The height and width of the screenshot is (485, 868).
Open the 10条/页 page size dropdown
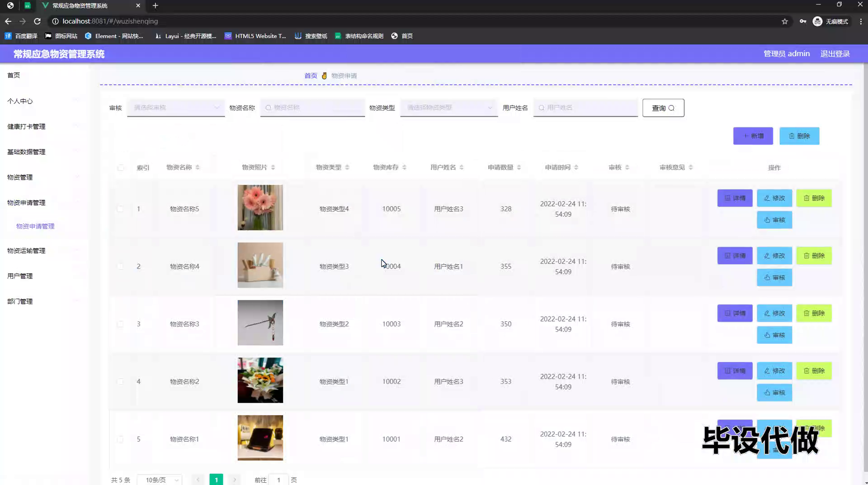click(x=160, y=480)
